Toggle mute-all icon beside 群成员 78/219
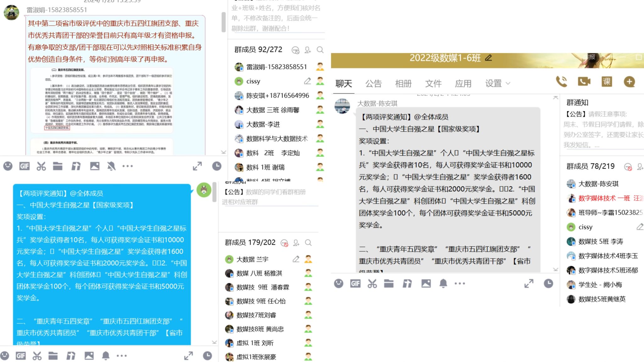Screen dimensions: 644x362 628,167
